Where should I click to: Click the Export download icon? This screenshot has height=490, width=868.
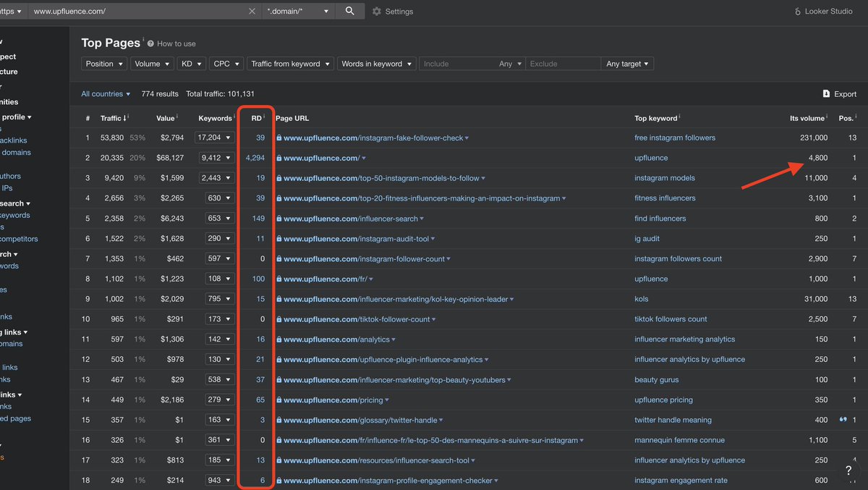pyautogui.click(x=826, y=93)
